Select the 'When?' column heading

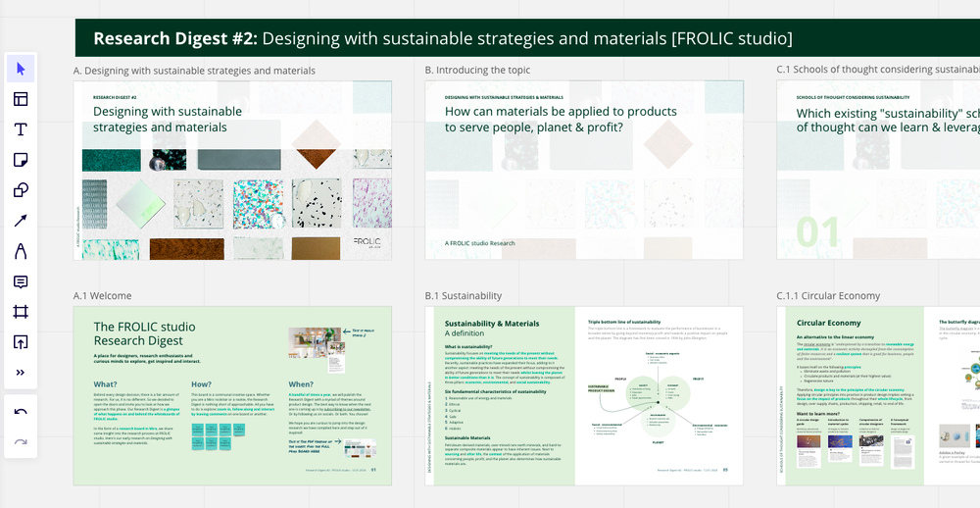pos(300,384)
